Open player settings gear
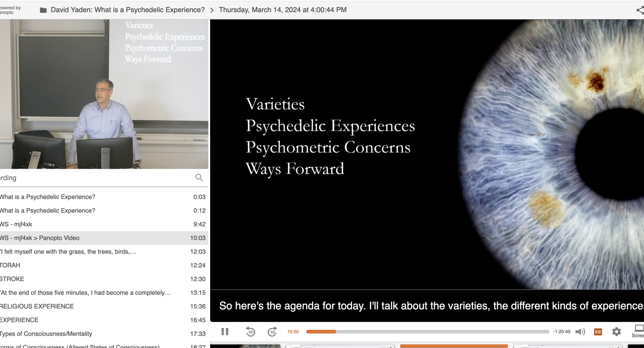Viewport: 644px width, 348px height. point(617,331)
